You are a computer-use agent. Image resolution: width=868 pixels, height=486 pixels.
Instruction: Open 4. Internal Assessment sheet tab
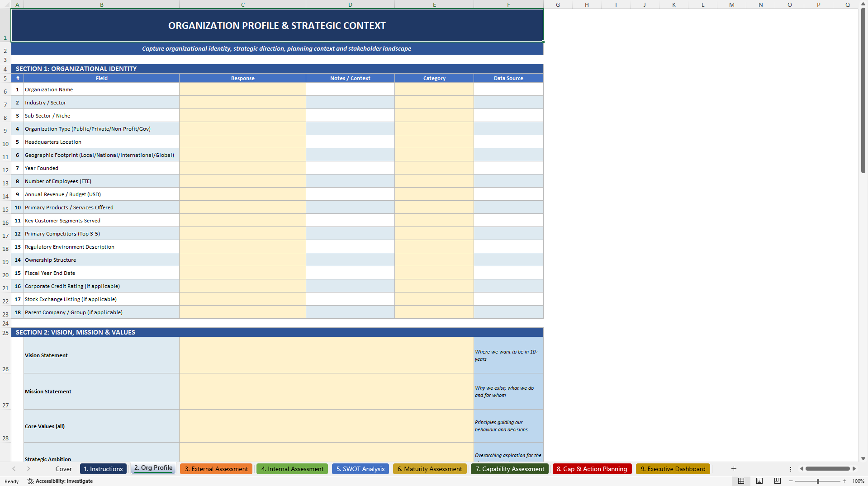(x=292, y=469)
